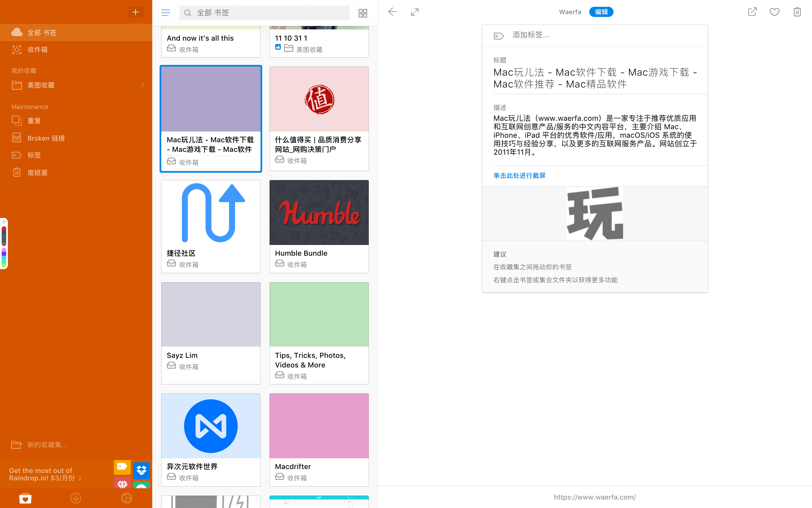Select the Tips, Tricks, Photos bookmark card
The image size is (812, 508).
(319, 333)
